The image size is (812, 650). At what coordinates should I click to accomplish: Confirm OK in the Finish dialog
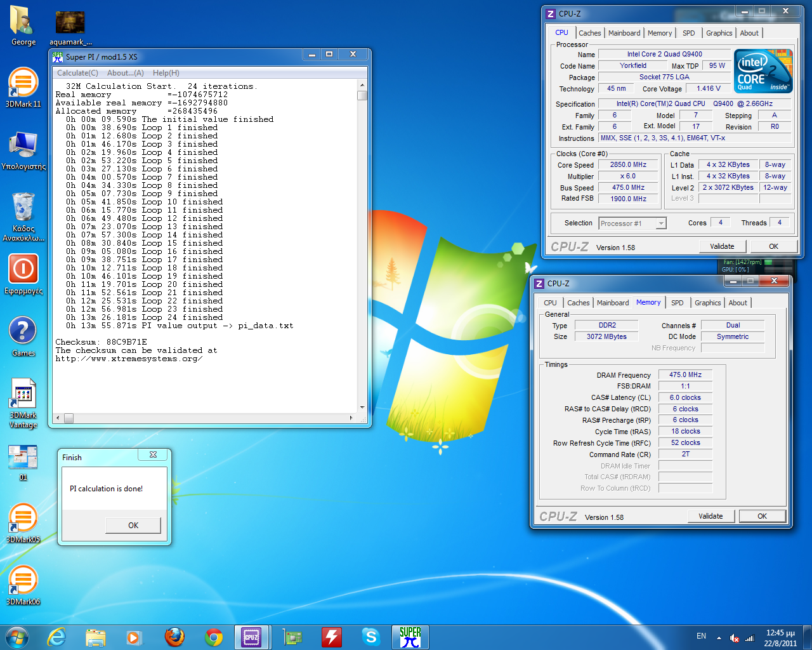pos(133,525)
